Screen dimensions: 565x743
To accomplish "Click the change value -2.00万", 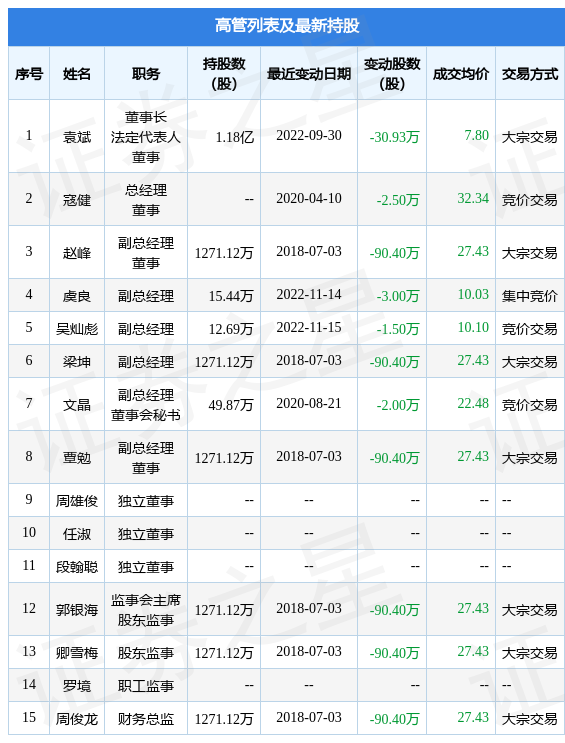I will 398,405.
